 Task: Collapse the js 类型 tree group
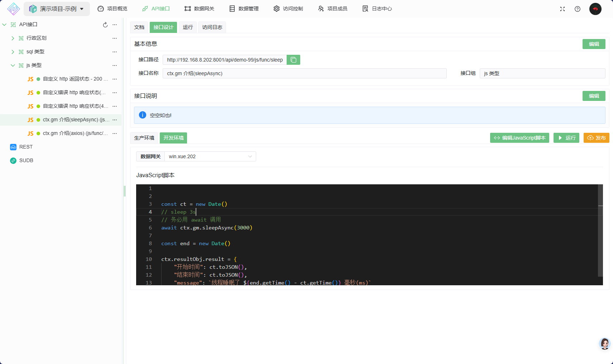pyautogui.click(x=13, y=65)
